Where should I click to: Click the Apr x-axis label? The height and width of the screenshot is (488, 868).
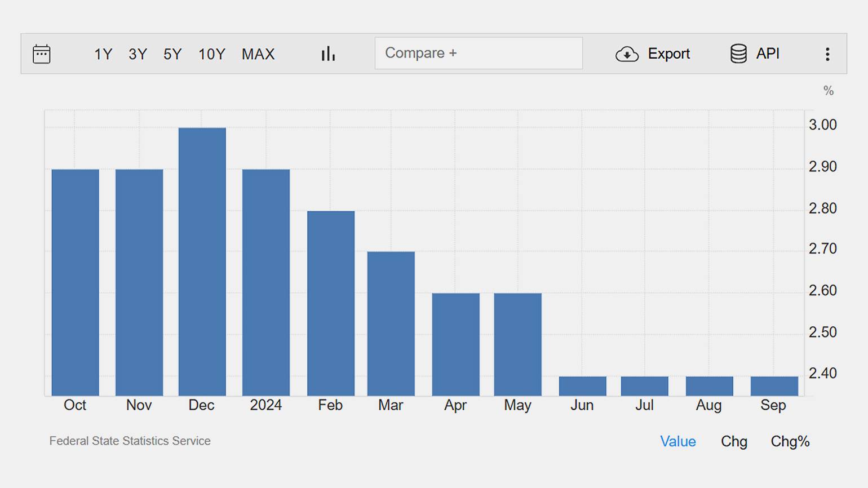(455, 405)
